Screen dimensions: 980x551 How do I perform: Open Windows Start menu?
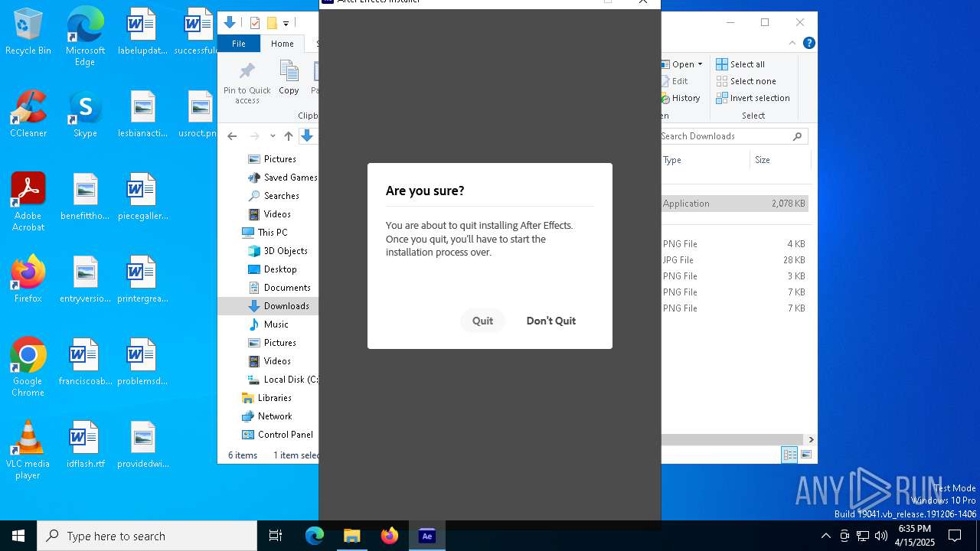point(18,536)
